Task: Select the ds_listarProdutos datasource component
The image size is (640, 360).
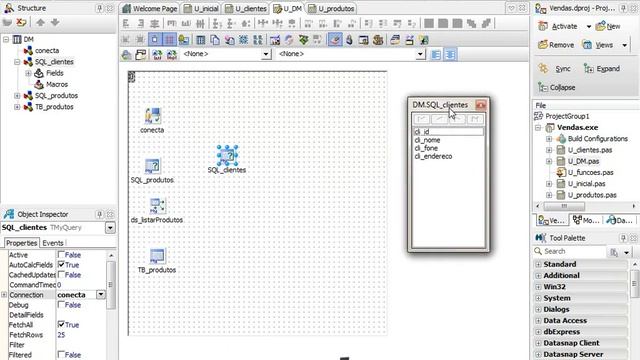Action: (157, 205)
